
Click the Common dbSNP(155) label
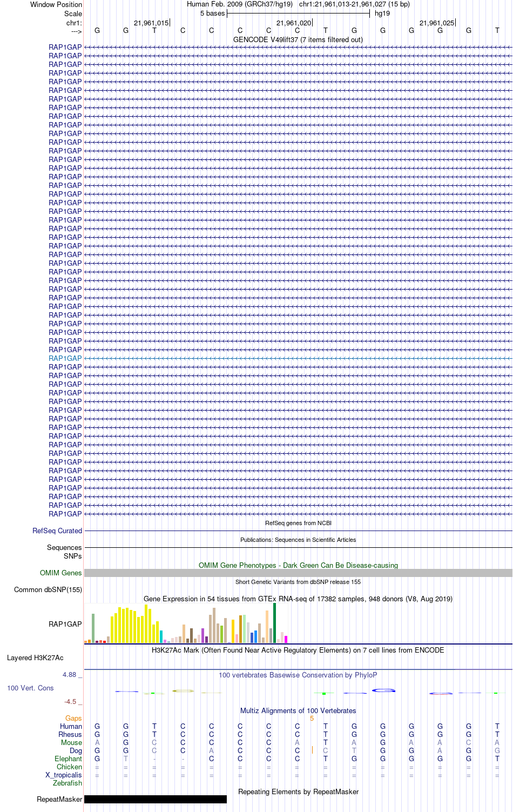[48, 590]
